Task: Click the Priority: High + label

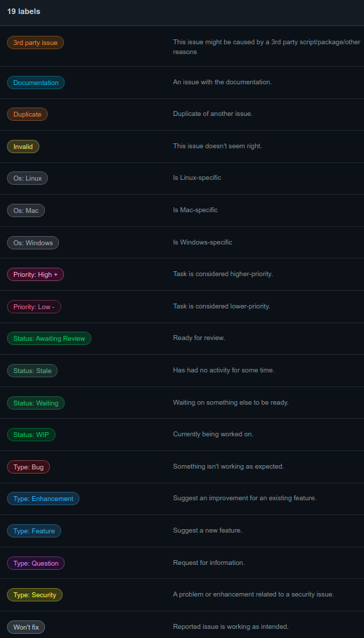Action: pos(35,275)
